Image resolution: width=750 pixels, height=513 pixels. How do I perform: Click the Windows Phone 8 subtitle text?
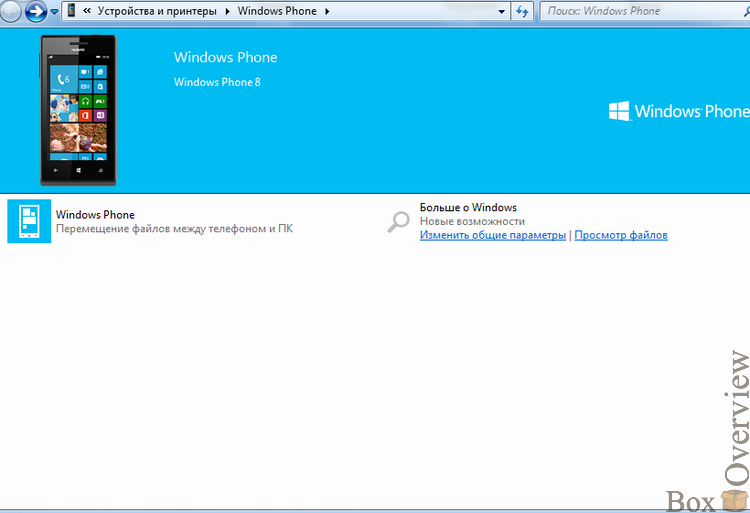tap(217, 82)
